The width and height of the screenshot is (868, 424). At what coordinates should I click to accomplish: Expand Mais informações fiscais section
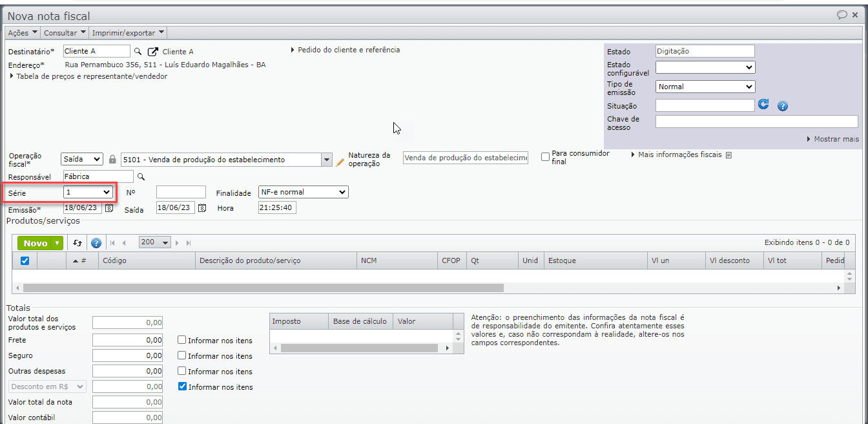tap(676, 155)
